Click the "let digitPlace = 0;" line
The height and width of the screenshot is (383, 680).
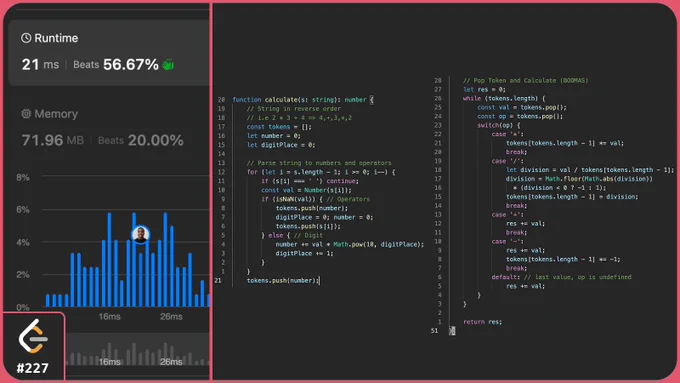(x=281, y=145)
